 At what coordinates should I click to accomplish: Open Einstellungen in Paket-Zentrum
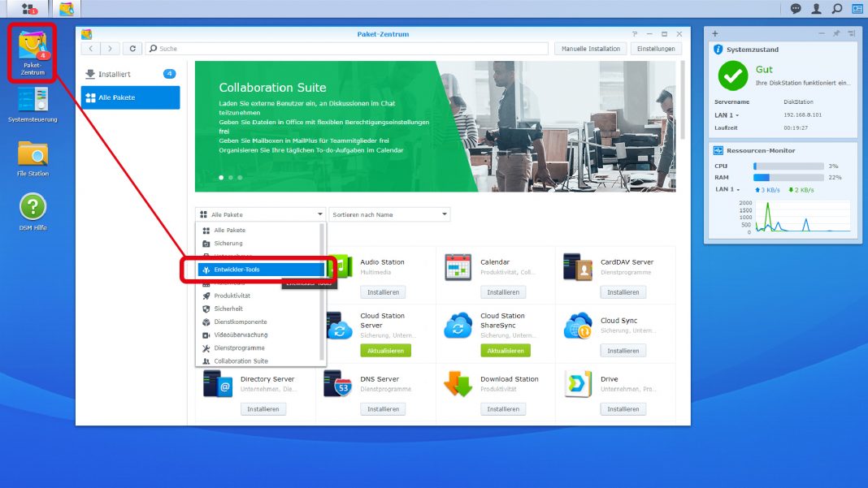(656, 48)
